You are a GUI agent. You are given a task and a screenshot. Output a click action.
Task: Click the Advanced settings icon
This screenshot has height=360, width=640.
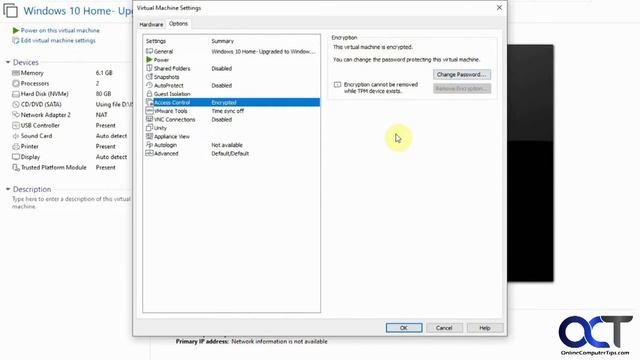pyautogui.click(x=149, y=153)
